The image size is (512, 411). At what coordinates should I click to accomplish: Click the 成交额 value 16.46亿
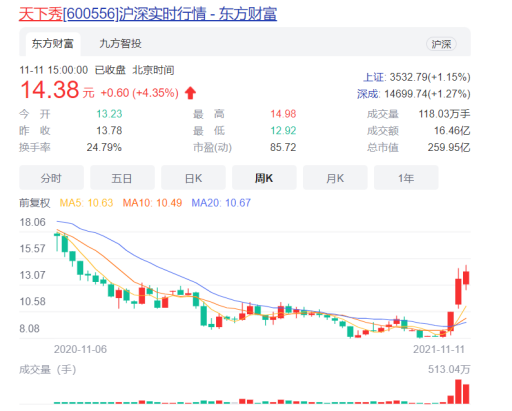click(x=452, y=130)
